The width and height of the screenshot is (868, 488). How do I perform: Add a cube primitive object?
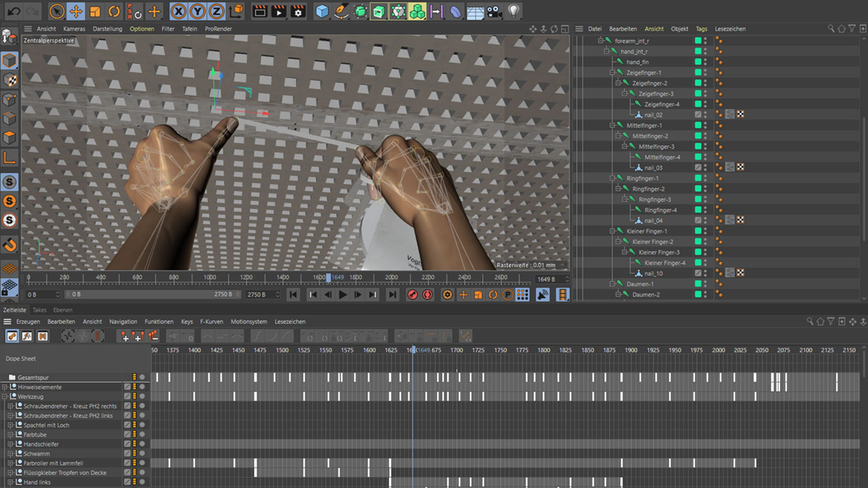click(x=322, y=11)
